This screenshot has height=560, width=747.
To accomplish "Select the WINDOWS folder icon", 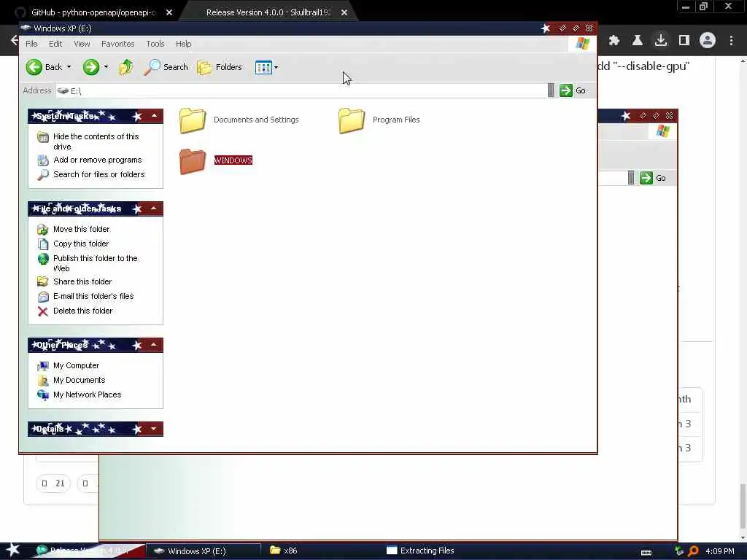I will [193, 161].
